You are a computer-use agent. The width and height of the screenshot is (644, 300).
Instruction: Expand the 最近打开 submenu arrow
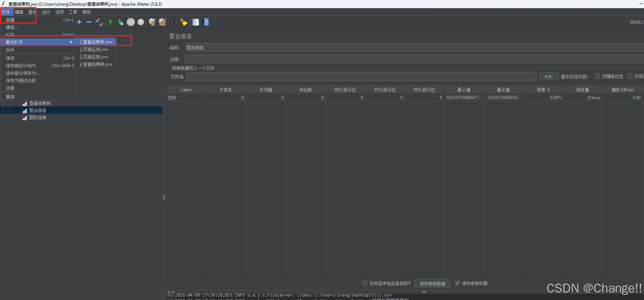coord(71,42)
